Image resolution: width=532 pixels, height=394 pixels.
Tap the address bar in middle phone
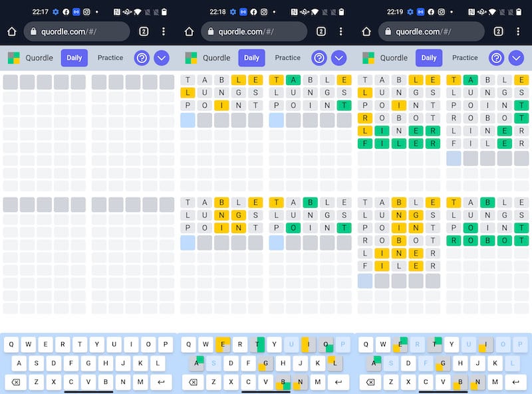pyautogui.click(x=254, y=31)
